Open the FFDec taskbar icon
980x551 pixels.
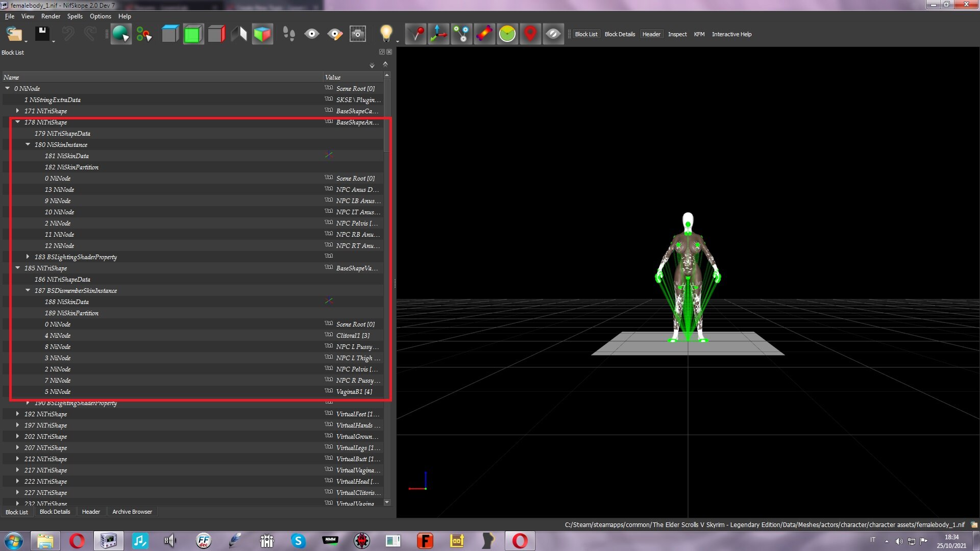tap(204, 541)
